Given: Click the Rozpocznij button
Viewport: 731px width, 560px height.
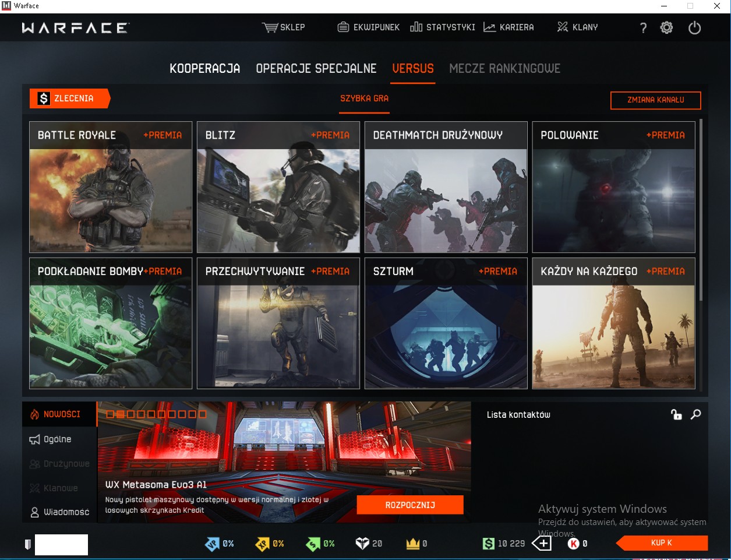Looking at the screenshot, I should click(410, 505).
